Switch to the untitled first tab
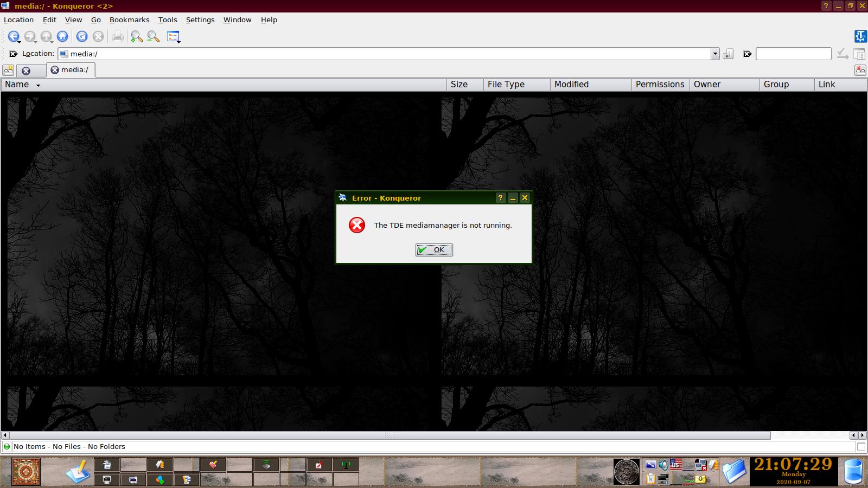Viewport: 868px width, 488px height. (x=31, y=70)
